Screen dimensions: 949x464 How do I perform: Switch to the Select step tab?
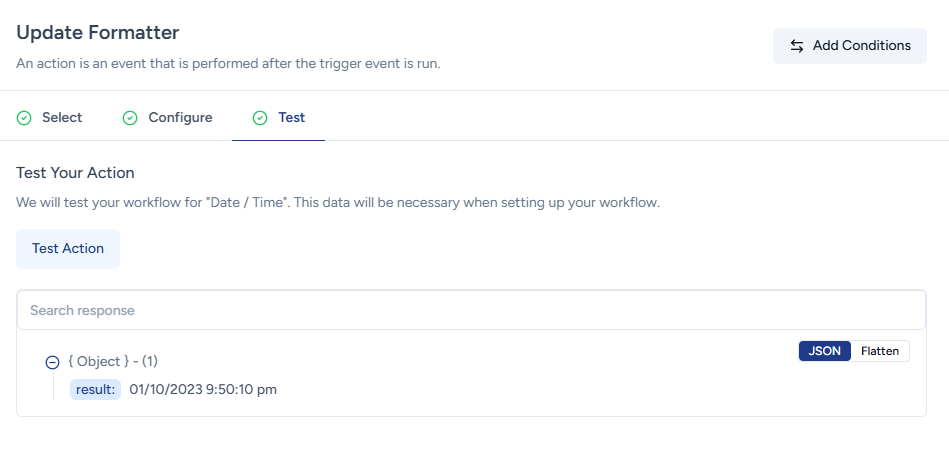(62, 117)
